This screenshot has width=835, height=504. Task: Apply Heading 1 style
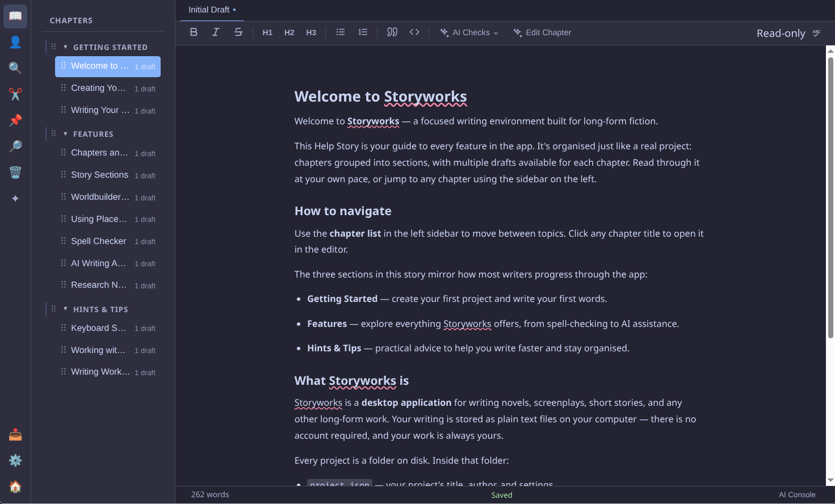click(x=267, y=32)
